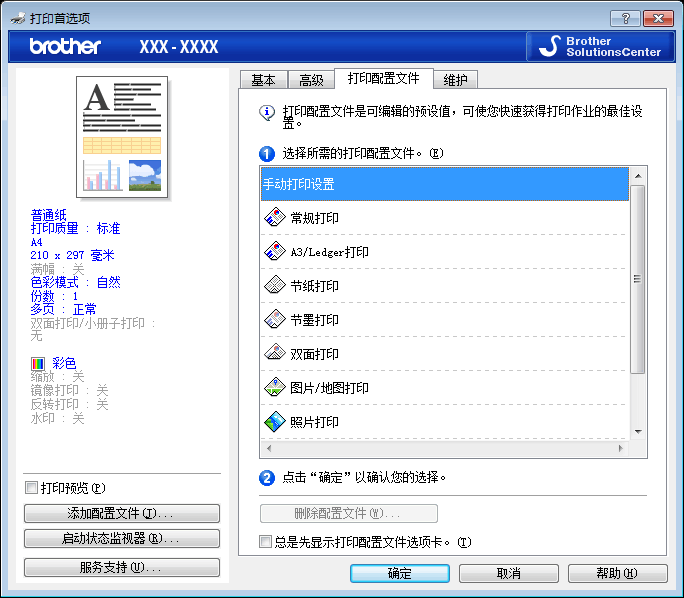
Task: Click the 添加配置文件 button
Action: (x=121, y=513)
